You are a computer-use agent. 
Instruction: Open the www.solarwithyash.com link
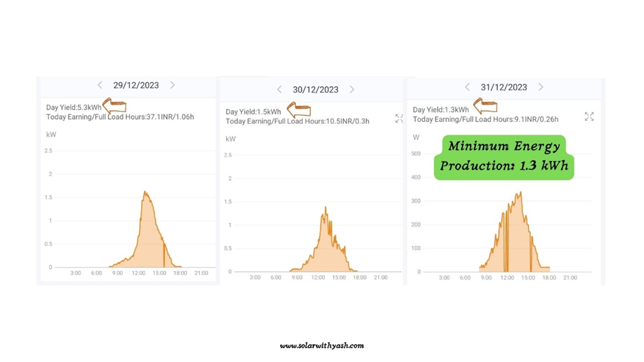point(321,346)
